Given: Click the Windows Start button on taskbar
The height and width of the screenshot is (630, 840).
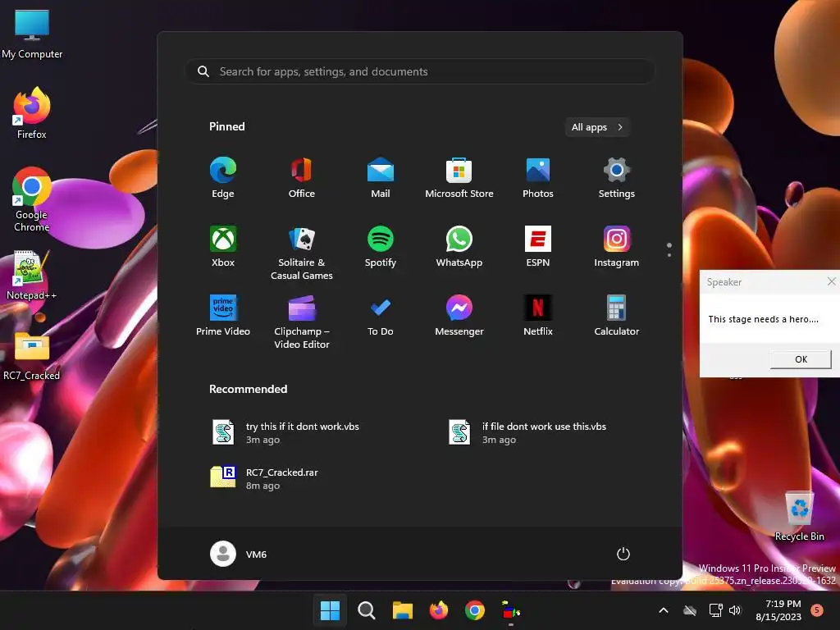Looking at the screenshot, I should pos(330,610).
